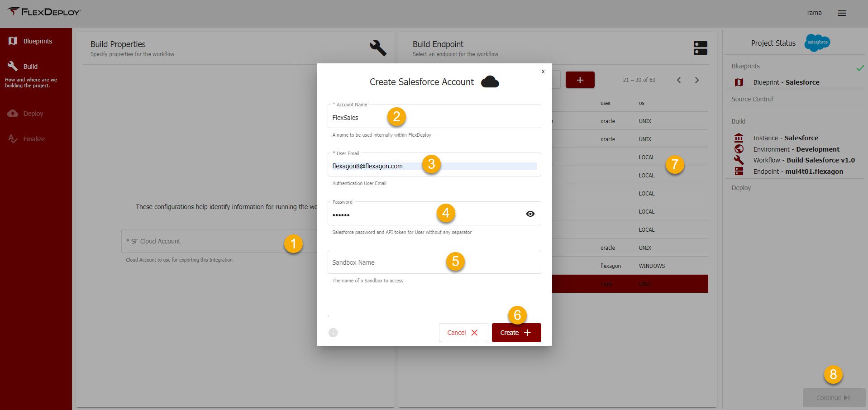Cancel the Salesforce account creation
868x410 pixels.
click(x=463, y=333)
